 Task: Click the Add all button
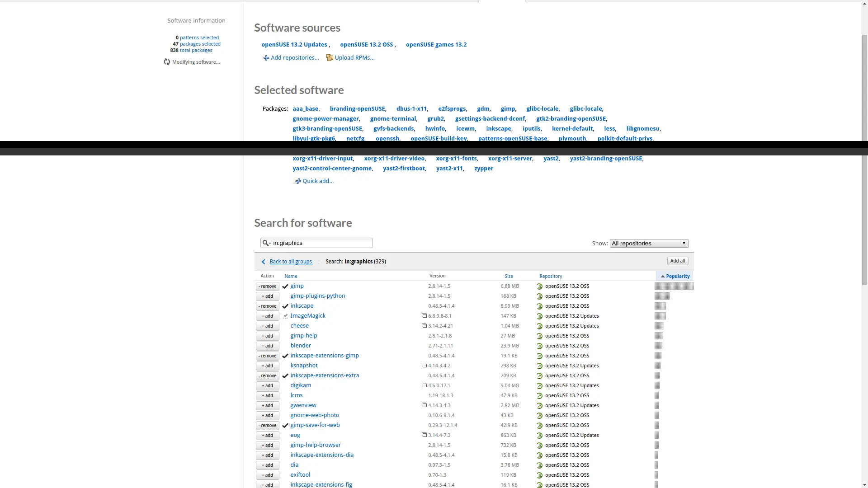(678, 261)
